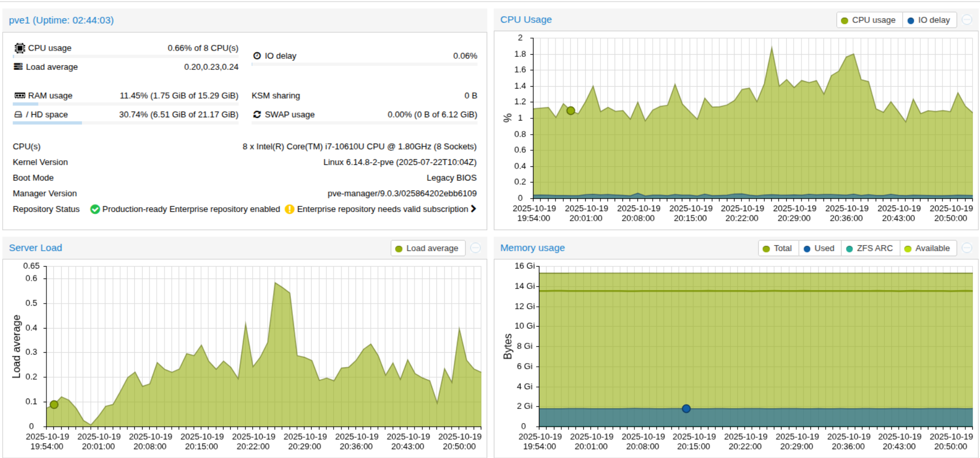Toggle CPU usage series in legend
The width and height of the screenshot is (980, 458).
[x=869, y=20]
